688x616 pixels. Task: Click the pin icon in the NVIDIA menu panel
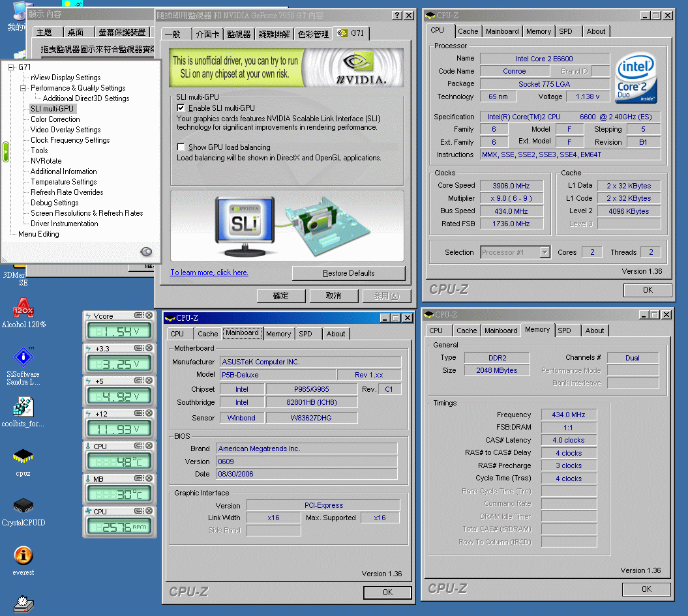click(x=146, y=252)
